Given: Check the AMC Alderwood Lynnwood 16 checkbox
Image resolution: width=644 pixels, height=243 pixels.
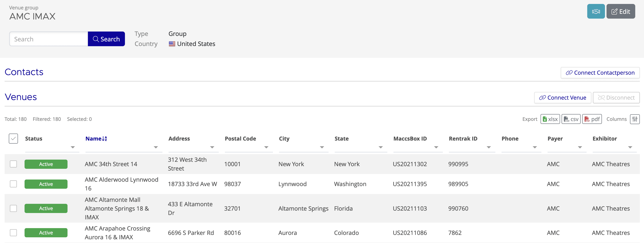Looking at the screenshot, I should 13,184.
